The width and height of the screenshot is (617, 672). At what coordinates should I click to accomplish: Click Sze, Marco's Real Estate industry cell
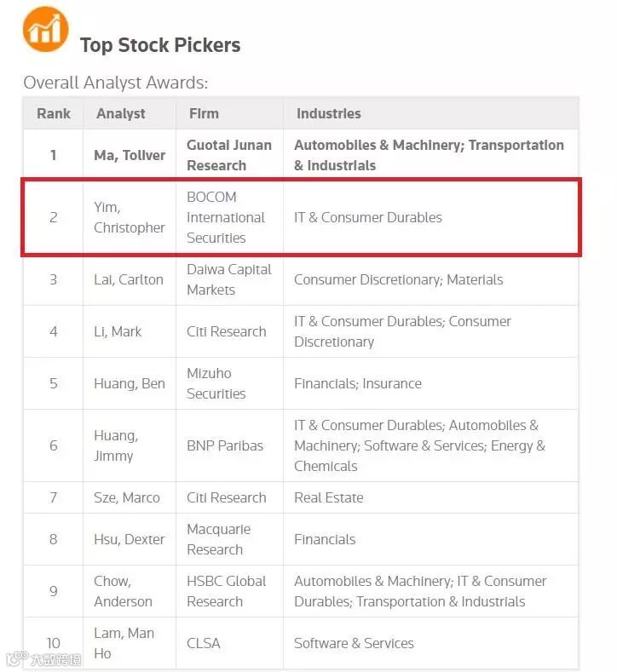pyautogui.click(x=328, y=497)
